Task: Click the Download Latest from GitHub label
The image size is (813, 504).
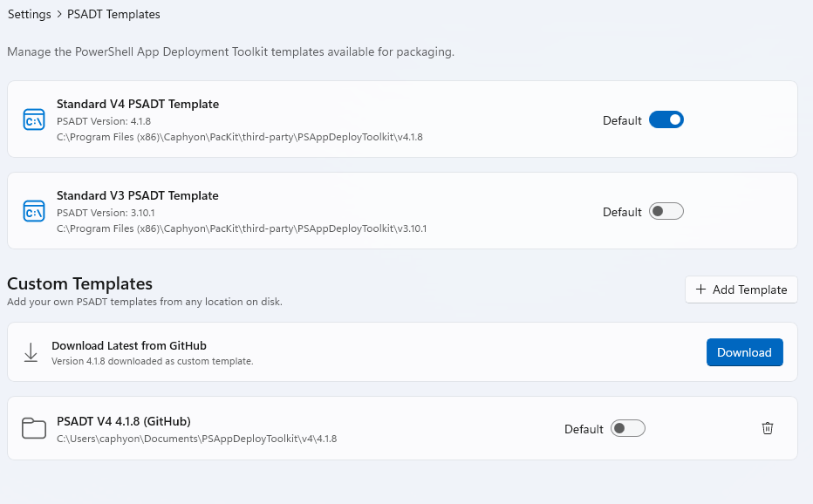Action: click(129, 345)
